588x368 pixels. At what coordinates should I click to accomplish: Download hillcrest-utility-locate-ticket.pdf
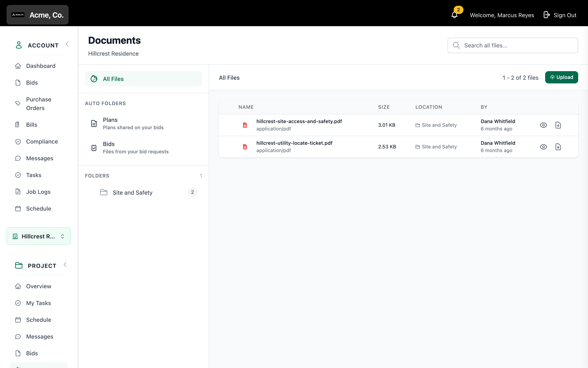tap(558, 147)
